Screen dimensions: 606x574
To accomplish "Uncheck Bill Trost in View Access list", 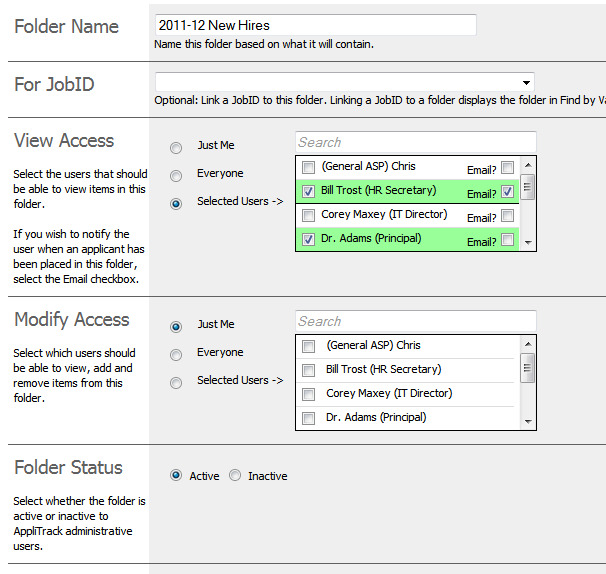I will tap(308, 191).
